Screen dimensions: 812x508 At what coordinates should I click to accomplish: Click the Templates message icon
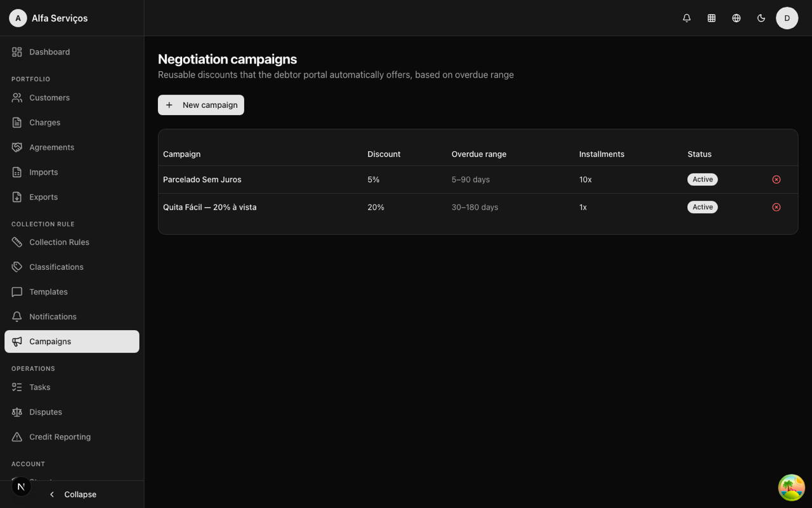[x=17, y=292]
